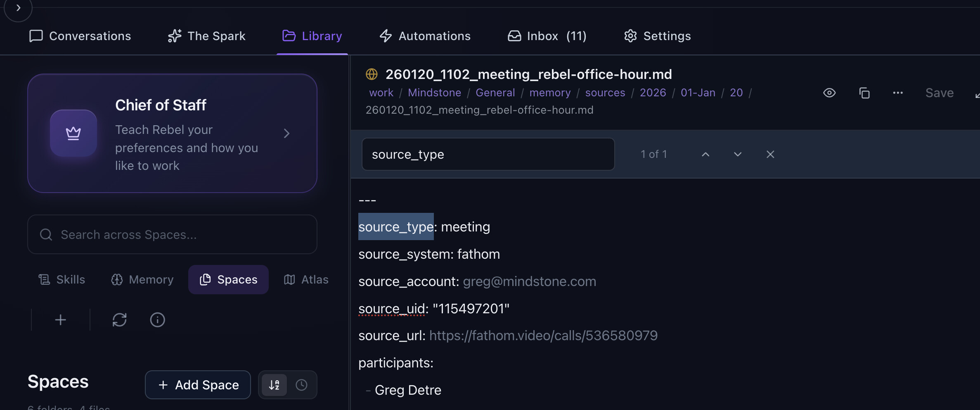Switch to the Skills section
Image resolution: width=980 pixels, height=410 pixels.
(62, 280)
